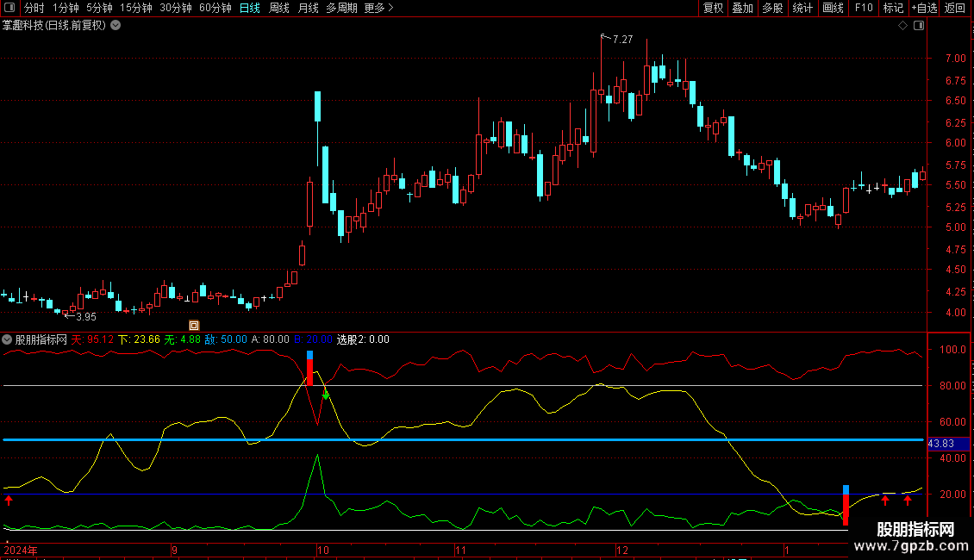
Task: Expand dropdown next to 掌趣科技 title
Action: tap(116, 26)
